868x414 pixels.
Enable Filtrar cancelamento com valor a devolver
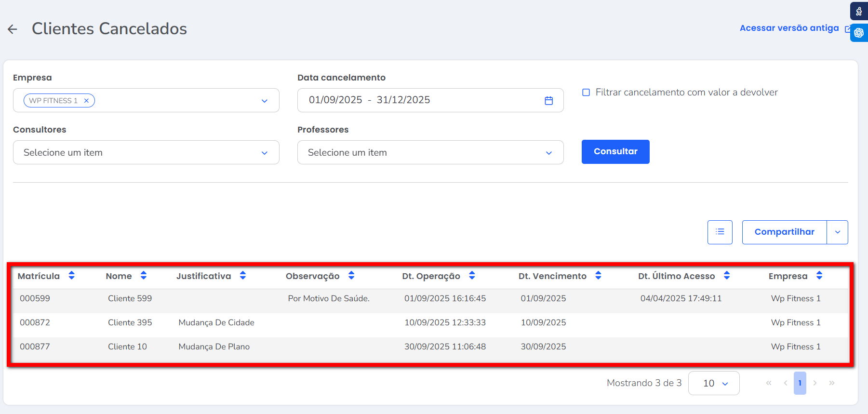click(586, 93)
